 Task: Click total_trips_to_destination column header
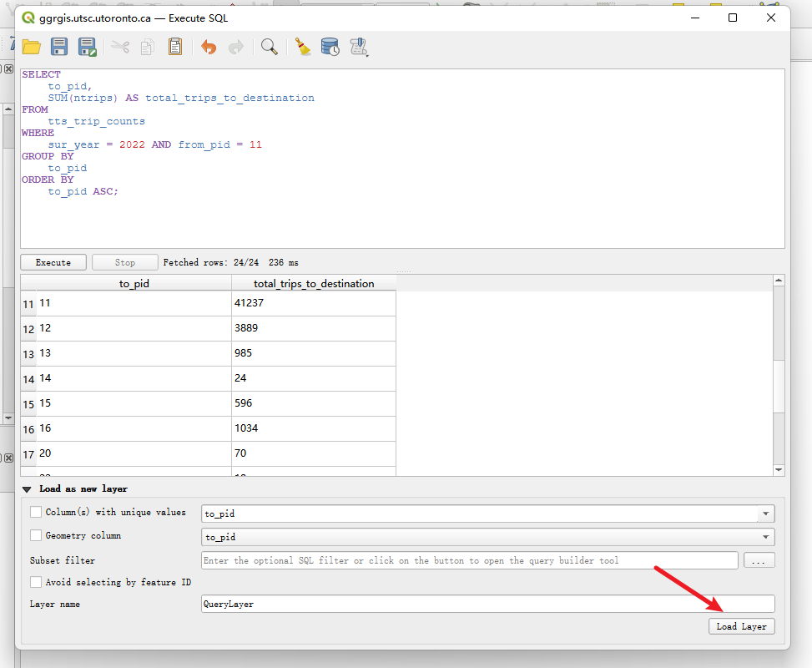(313, 283)
